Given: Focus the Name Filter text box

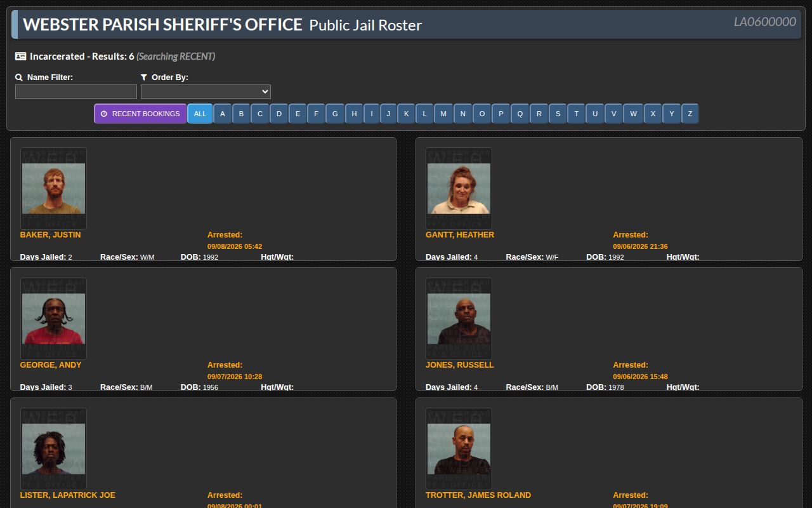Looking at the screenshot, I should click(76, 92).
